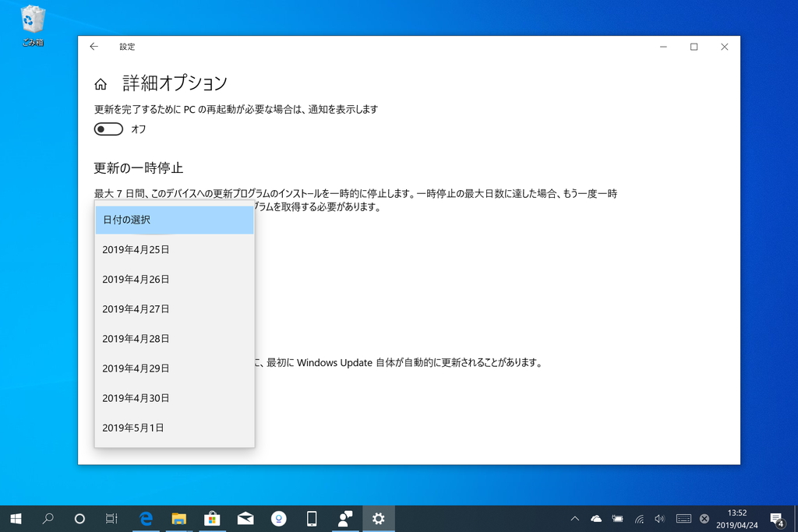The image size is (798, 532).
Task: Open the Your Phone app from taskbar
Action: (x=312, y=518)
